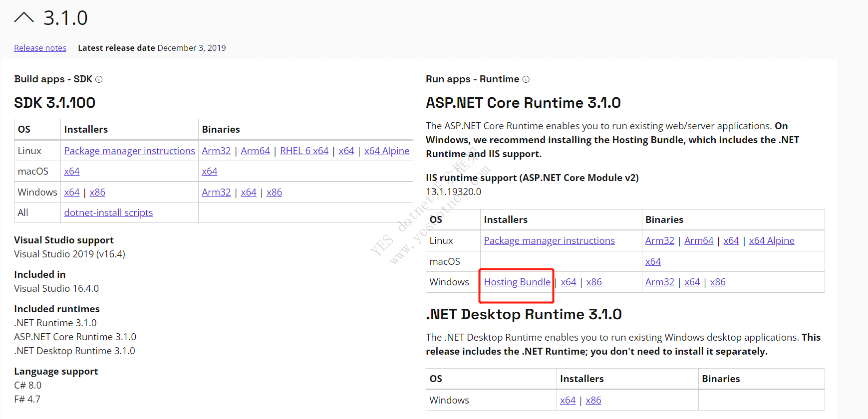Viewport: 868px width, 419px height.
Task: Download Desktop Runtime Windows x86 installer
Action: pos(593,400)
